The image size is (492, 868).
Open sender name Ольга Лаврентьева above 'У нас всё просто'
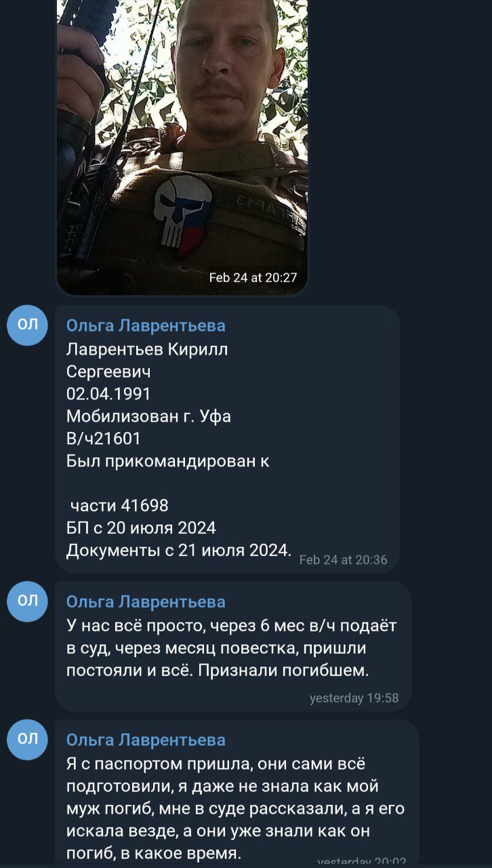pos(146,602)
